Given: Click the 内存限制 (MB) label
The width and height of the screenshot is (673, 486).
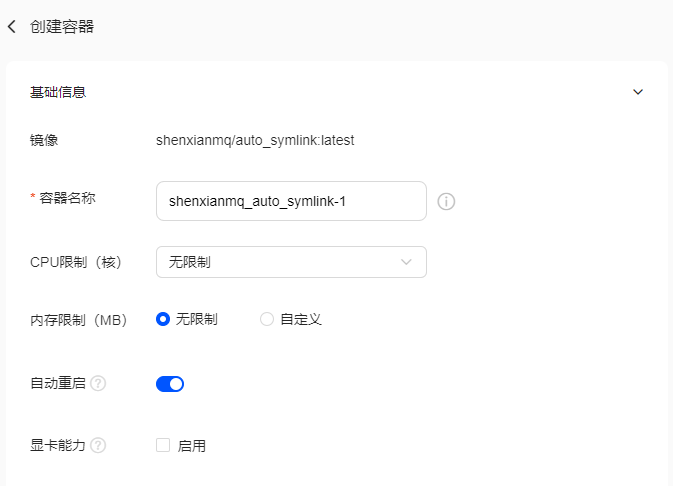Looking at the screenshot, I should click(x=79, y=320).
